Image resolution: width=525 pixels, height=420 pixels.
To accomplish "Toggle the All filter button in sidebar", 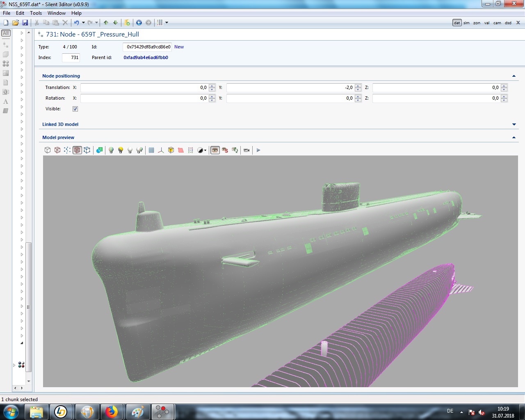I will pyautogui.click(x=6, y=33).
